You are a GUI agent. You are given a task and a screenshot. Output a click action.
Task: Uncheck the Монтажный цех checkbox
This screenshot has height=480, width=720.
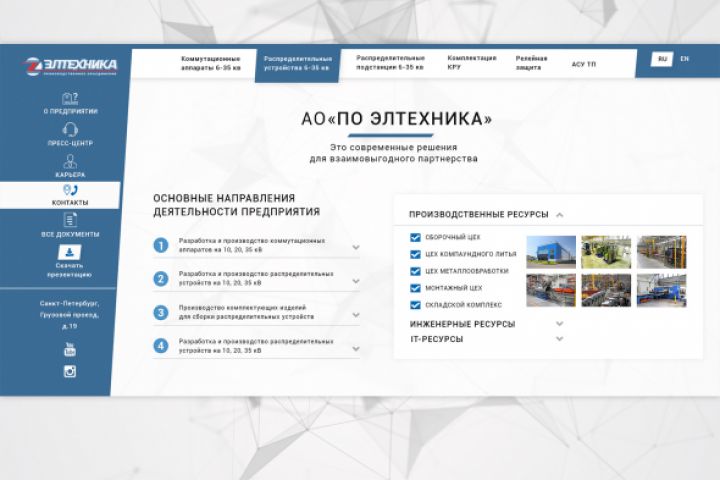(x=415, y=288)
